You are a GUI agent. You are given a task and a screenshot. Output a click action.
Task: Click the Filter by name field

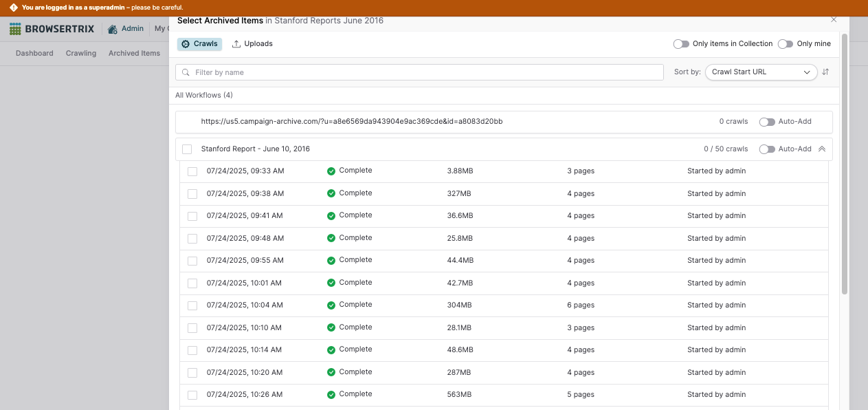[x=419, y=72]
